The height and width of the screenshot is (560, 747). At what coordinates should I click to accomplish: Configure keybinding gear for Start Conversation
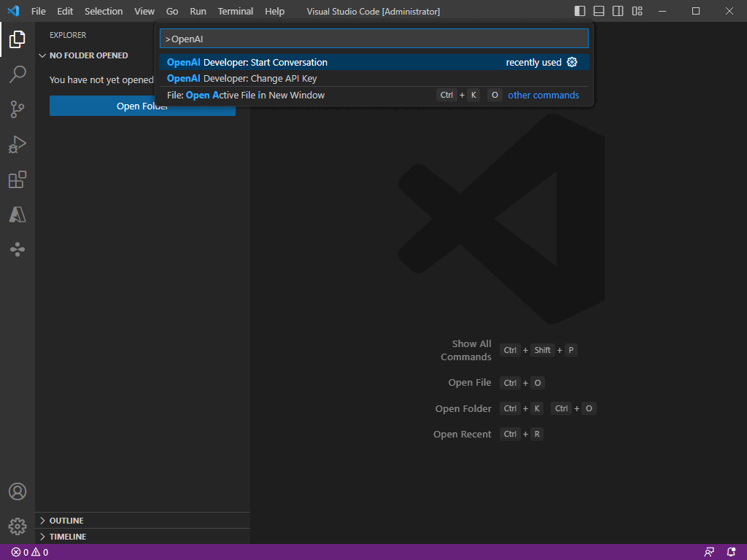pyautogui.click(x=572, y=62)
